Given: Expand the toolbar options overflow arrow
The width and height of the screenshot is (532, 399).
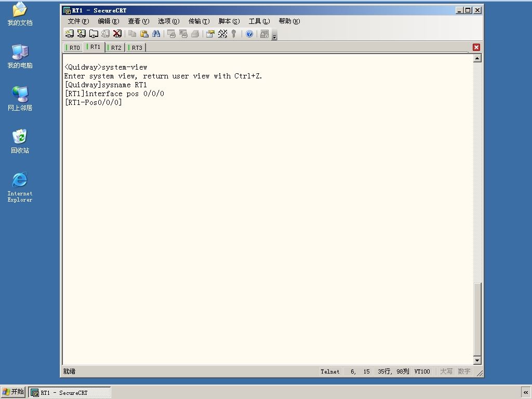Looking at the screenshot, I should click(275, 35).
